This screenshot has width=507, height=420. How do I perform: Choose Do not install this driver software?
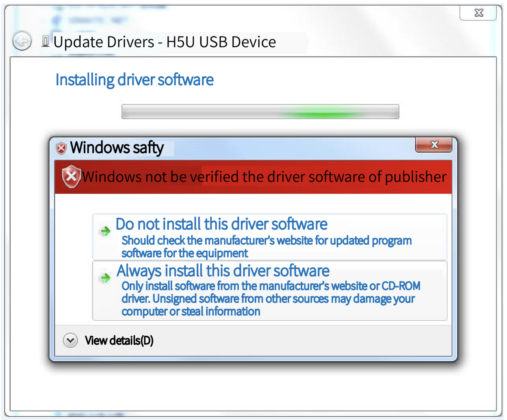pos(270,237)
